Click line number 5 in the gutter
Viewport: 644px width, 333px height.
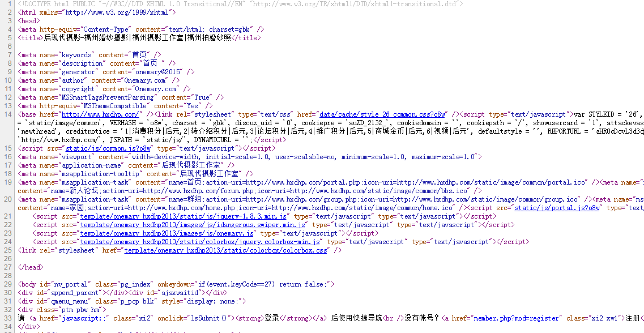[x=10, y=38]
